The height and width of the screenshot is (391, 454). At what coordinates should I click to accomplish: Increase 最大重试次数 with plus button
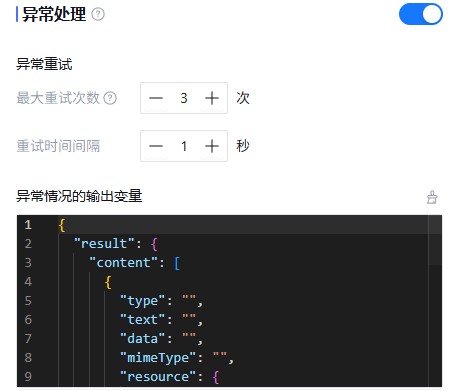pos(212,98)
